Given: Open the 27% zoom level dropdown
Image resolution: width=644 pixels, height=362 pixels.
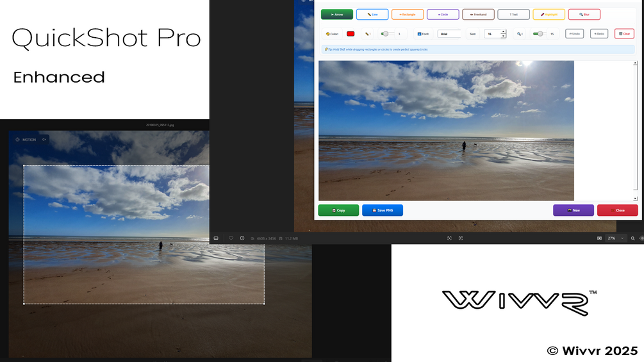Looking at the screenshot, I should 616,238.
